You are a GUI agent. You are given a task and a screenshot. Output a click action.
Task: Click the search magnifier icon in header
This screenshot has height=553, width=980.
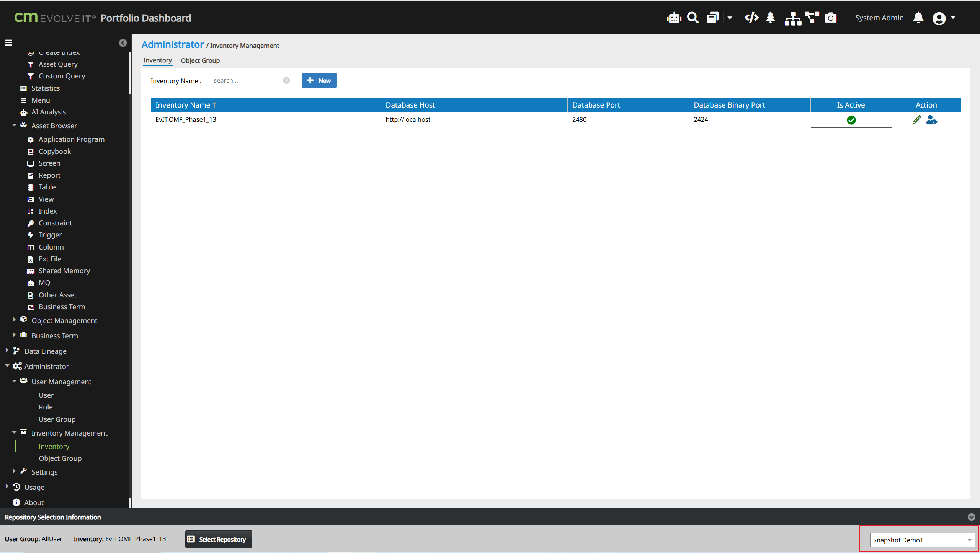tap(693, 18)
